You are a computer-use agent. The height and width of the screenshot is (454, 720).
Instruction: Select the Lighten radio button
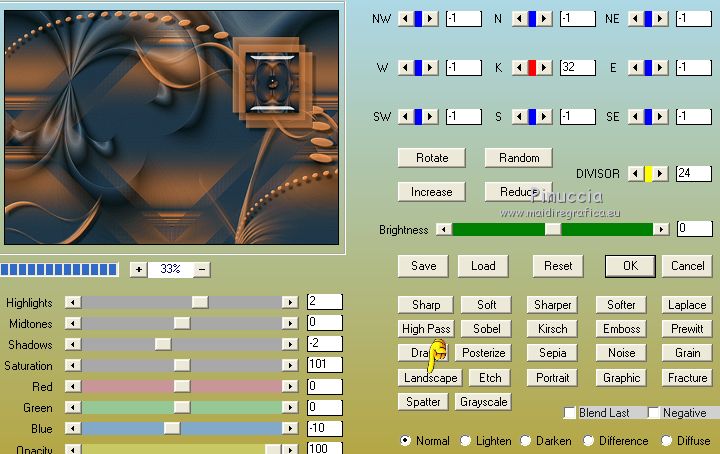[x=465, y=441]
